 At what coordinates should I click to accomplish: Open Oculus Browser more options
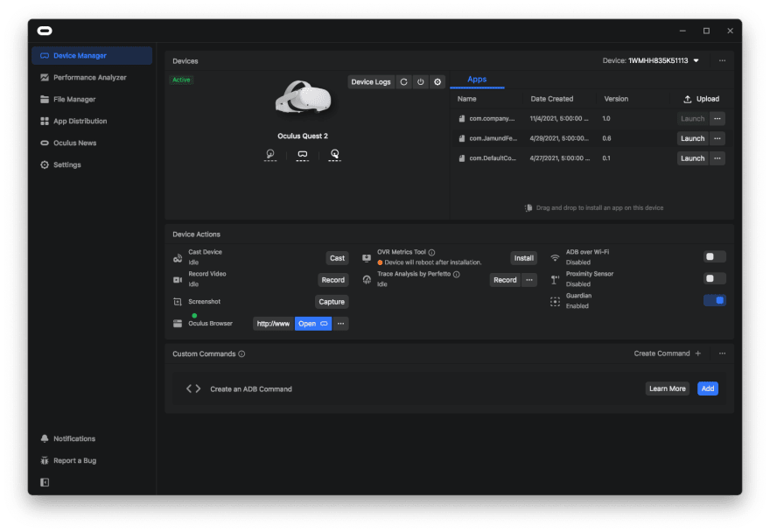(340, 324)
